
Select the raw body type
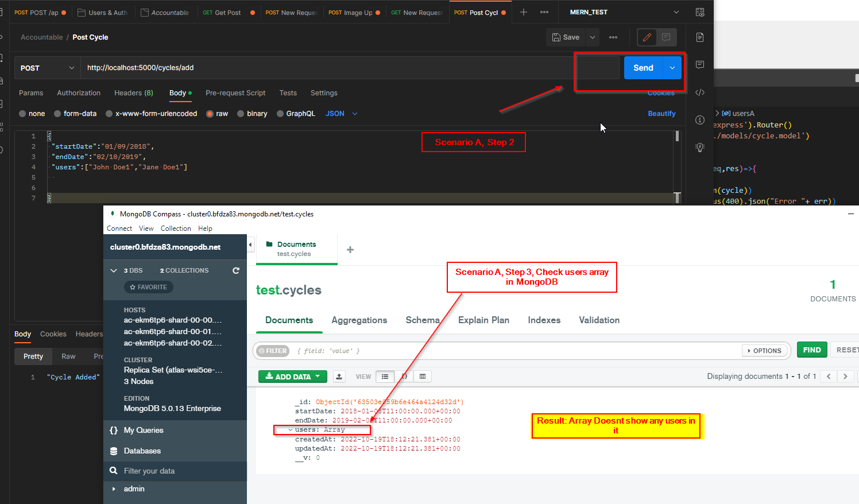[x=210, y=114]
